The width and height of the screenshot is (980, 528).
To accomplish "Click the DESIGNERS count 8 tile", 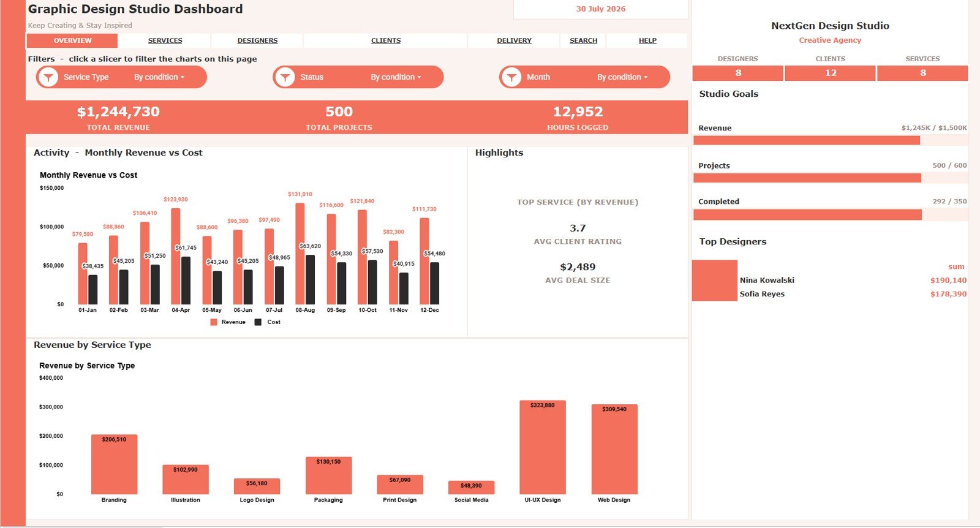I will click(x=738, y=73).
